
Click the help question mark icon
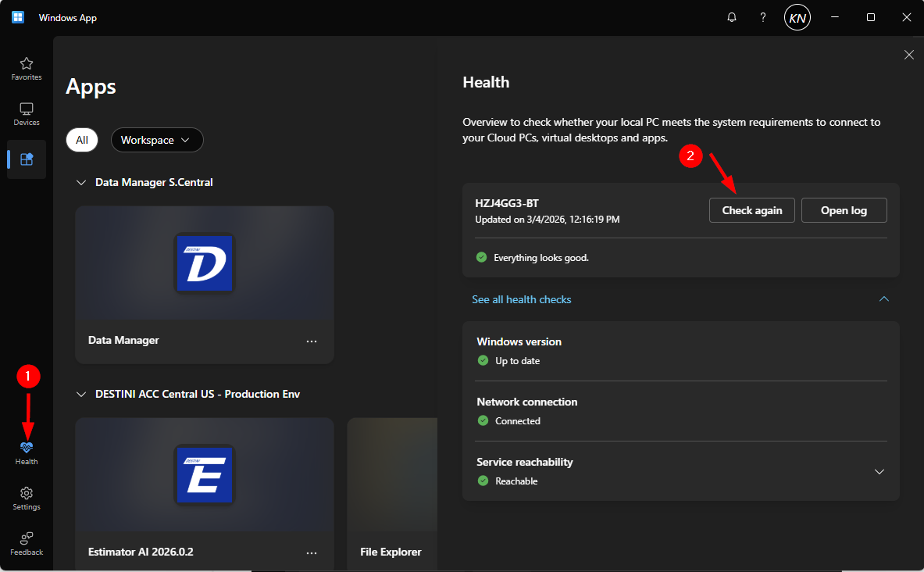pyautogui.click(x=763, y=17)
